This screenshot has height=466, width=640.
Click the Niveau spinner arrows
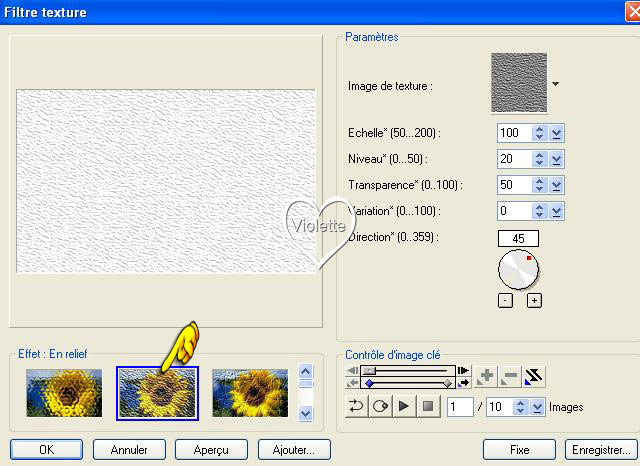[x=539, y=159]
